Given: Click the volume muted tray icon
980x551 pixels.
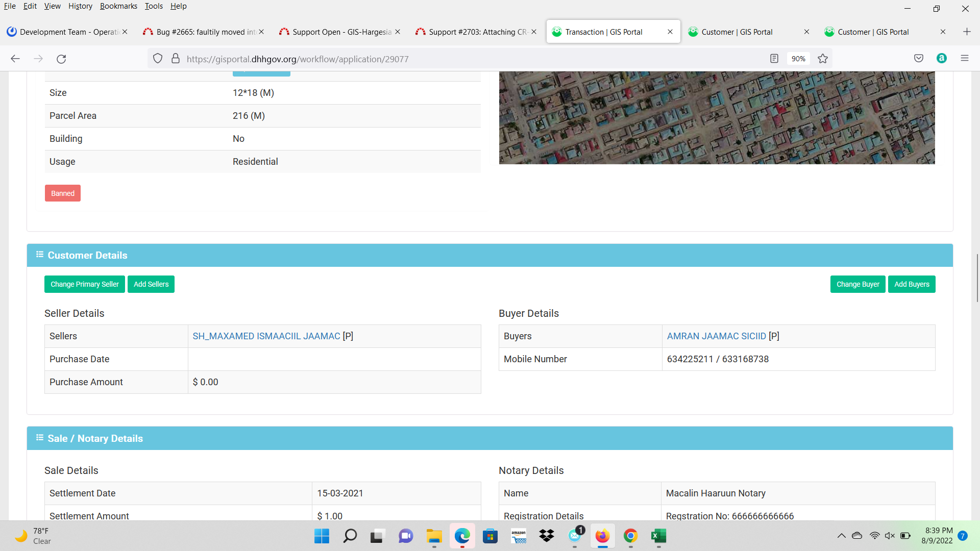Looking at the screenshot, I should coord(890,536).
